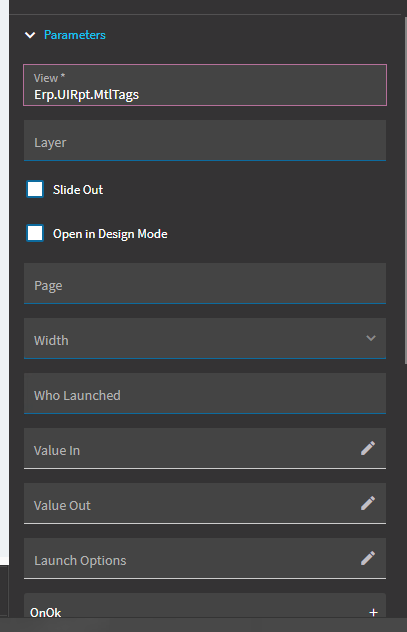
Task: Select the Width combo box field
Action: [205, 338]
